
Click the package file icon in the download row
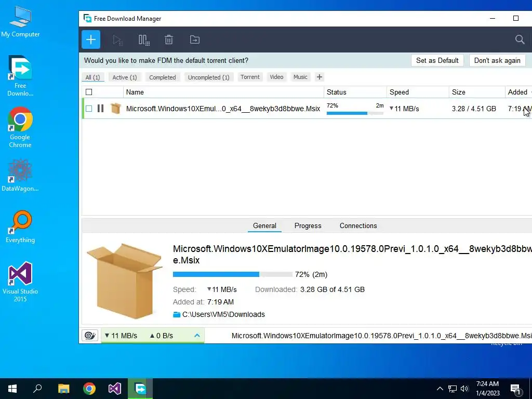click(x=116, y=109)
